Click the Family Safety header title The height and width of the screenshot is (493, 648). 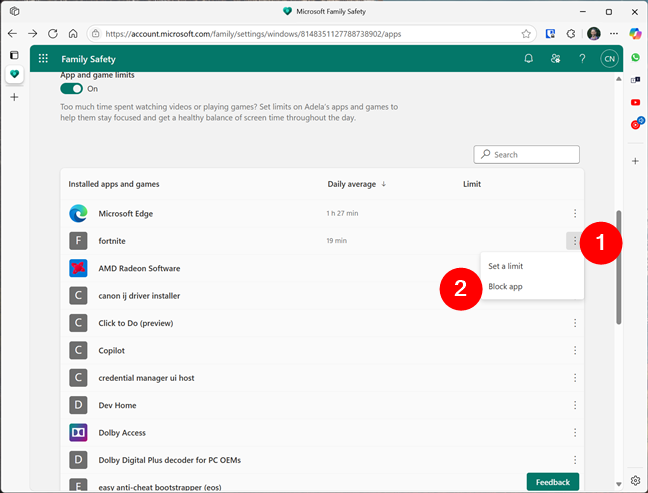click(88, 59)
